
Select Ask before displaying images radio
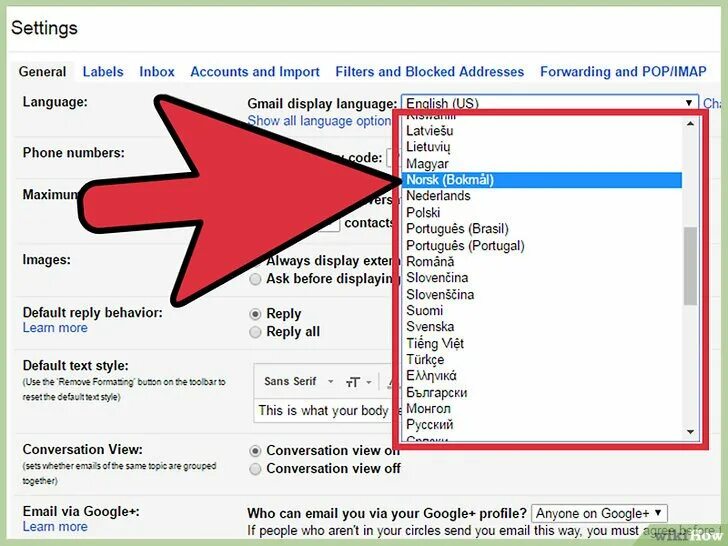[255, 280]
